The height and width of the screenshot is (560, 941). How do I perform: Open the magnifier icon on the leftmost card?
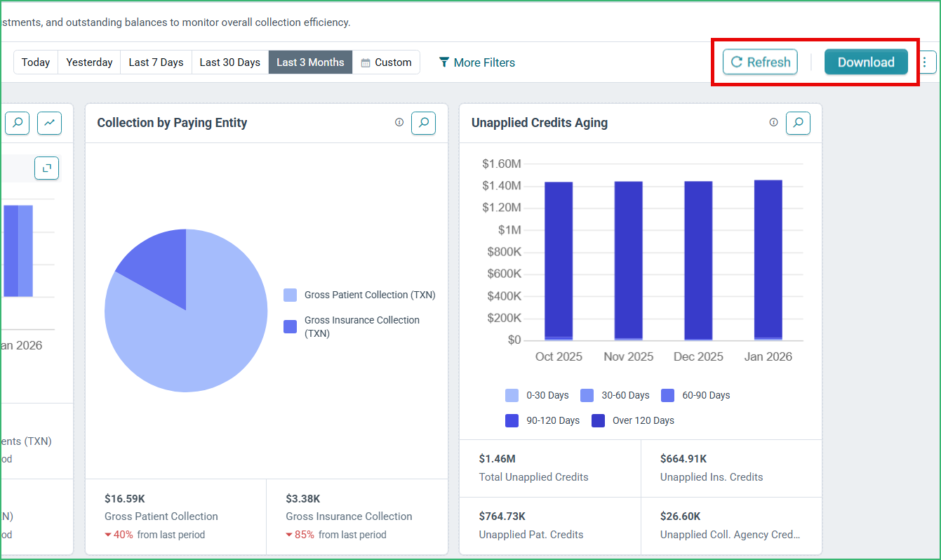17,123
